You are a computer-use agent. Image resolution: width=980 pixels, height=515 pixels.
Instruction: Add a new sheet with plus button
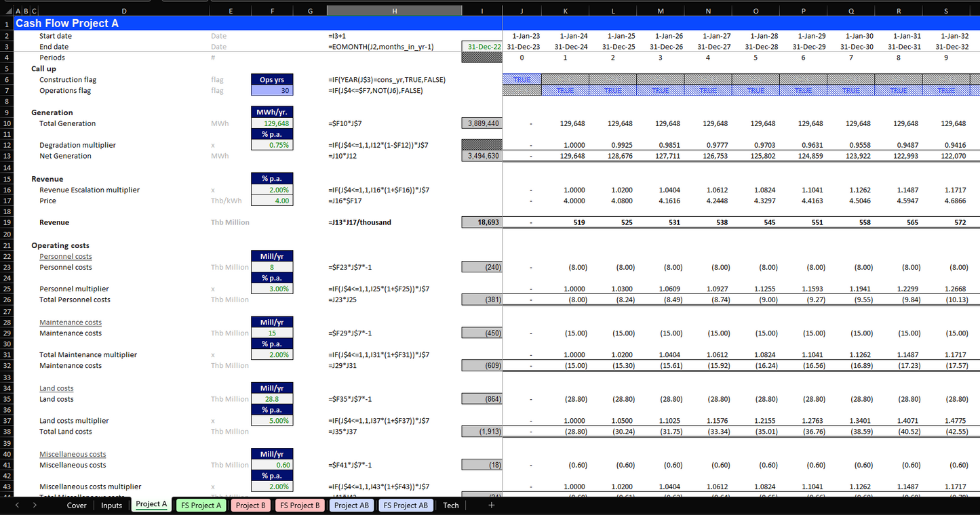point(491,505)
